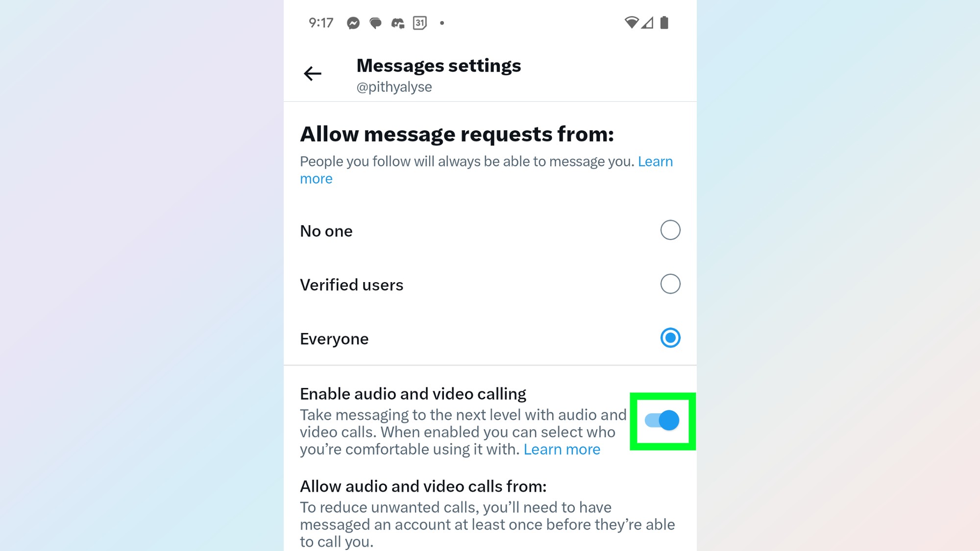
Task: Tap the calendar notification icon showing 31
Action: point(419,23)
